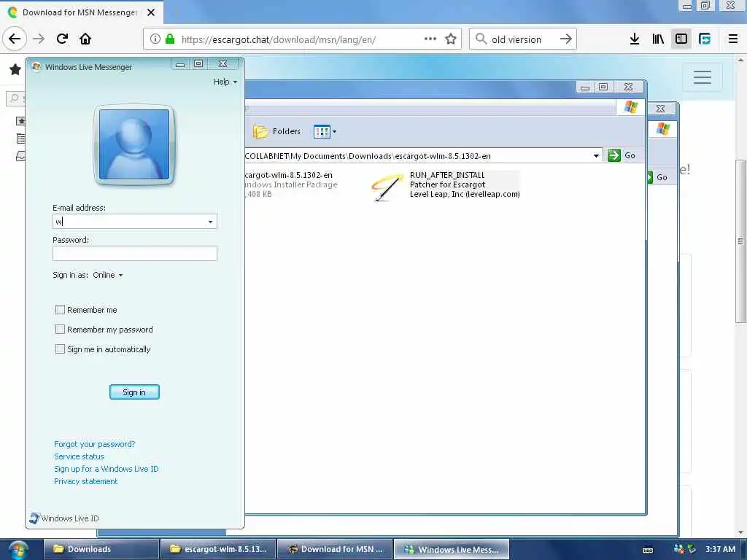Click the 3:37 AM taskbar clock
The width and height of the screenshot is (747, 560).
[x=720, y=549]
